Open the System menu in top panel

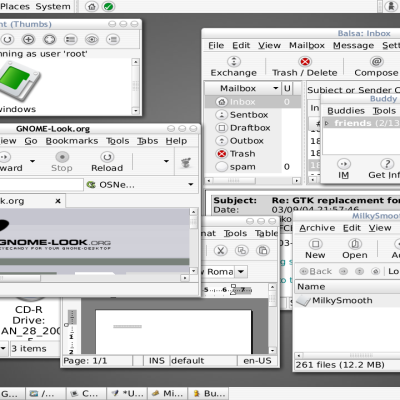pyautogui.click(x=53, y=6)
